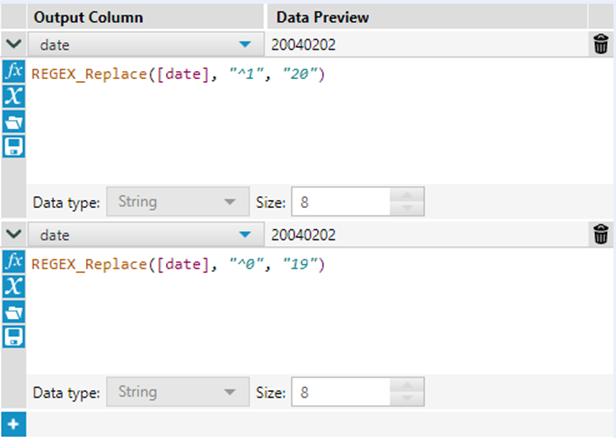This screenshot has height=438, width=616.
Task: Increase the Size value in first expression
Action: click(x=409, y=196)
